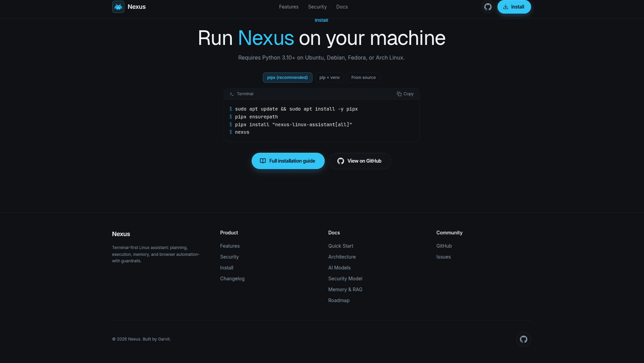Click the 'Run Nexus on your machine' heading
644x363 pixels.
[x=322, y=38]
